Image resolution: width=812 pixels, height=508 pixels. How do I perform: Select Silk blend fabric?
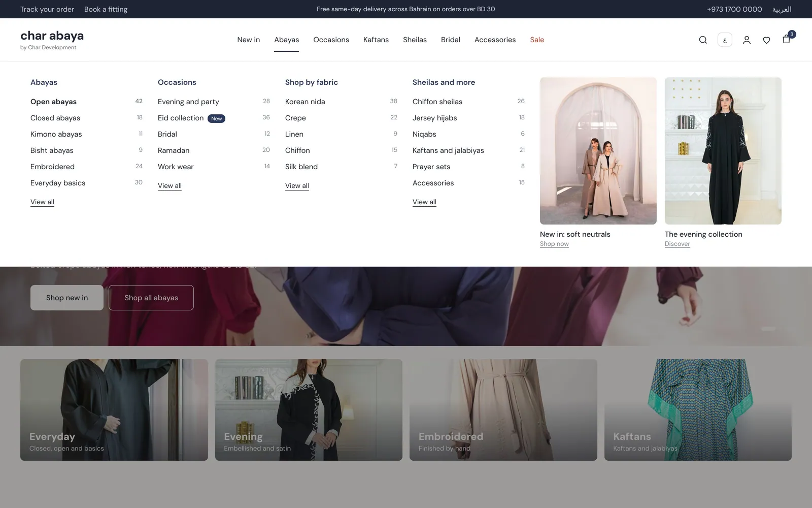click(341, 167)
